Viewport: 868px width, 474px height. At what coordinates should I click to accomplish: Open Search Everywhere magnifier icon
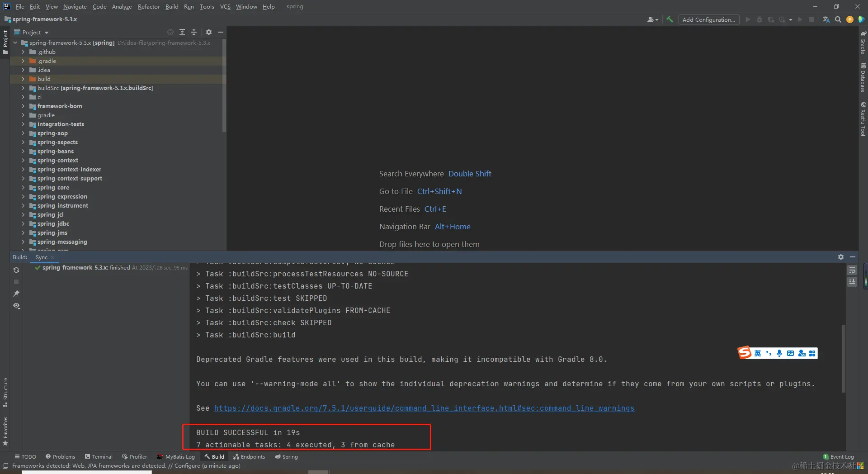pyautogui.click(x=838, y=19)
